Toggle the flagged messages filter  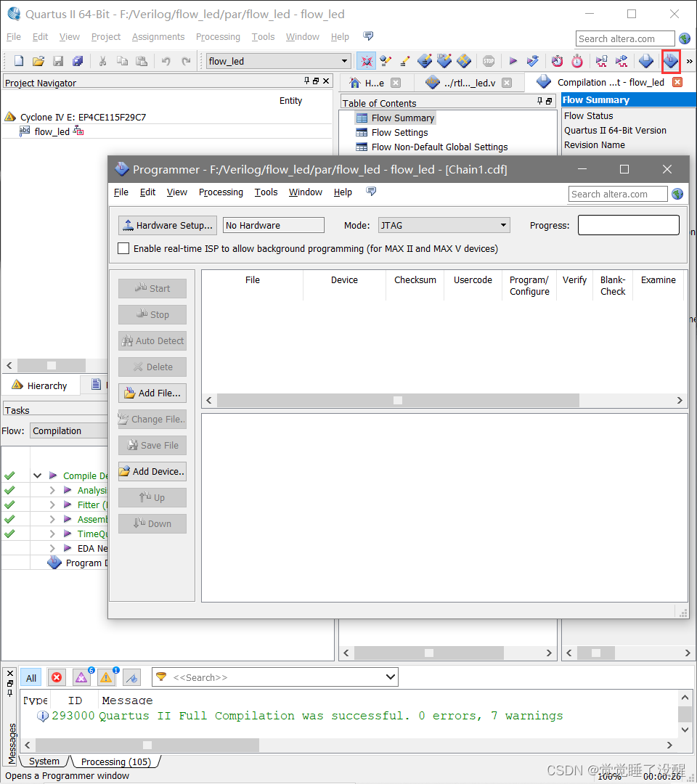(131, 677)
